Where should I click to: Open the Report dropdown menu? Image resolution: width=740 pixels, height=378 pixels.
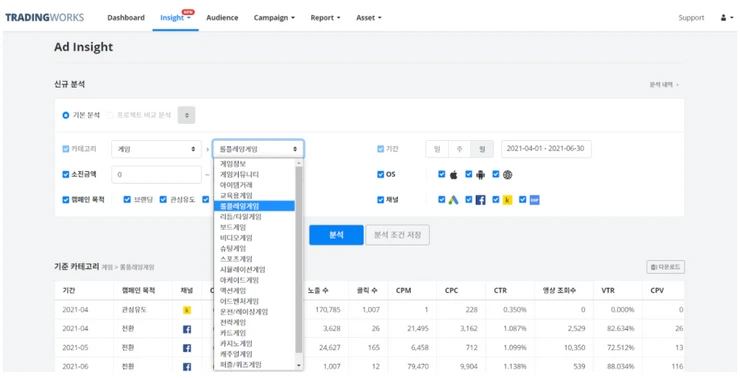point(325,18)
